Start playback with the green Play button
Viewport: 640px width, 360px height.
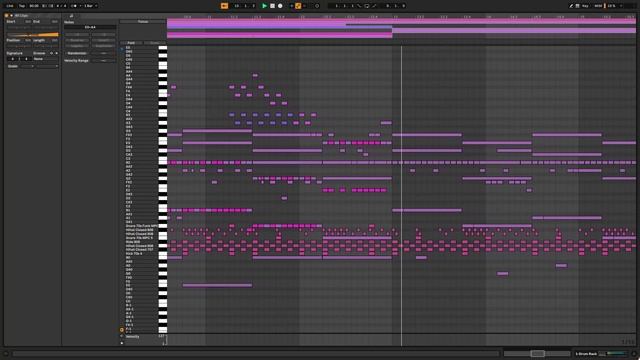click(264, 6)
